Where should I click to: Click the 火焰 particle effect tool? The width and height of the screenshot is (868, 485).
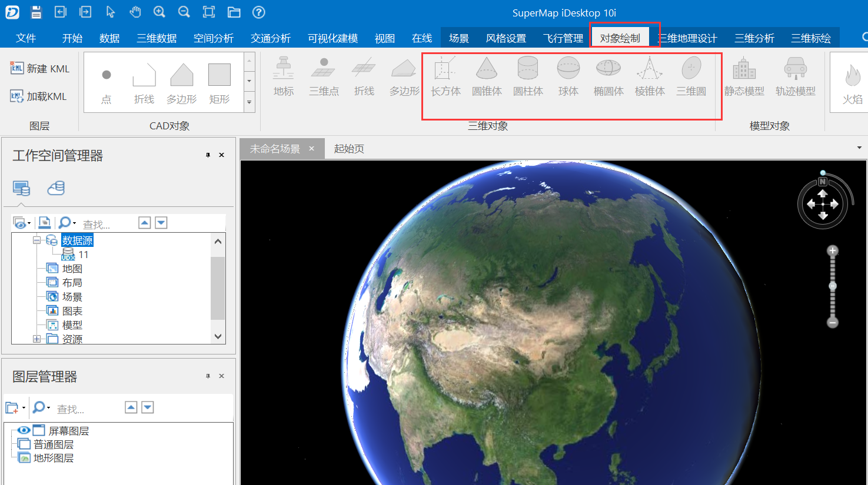click(x=853, y=83)
